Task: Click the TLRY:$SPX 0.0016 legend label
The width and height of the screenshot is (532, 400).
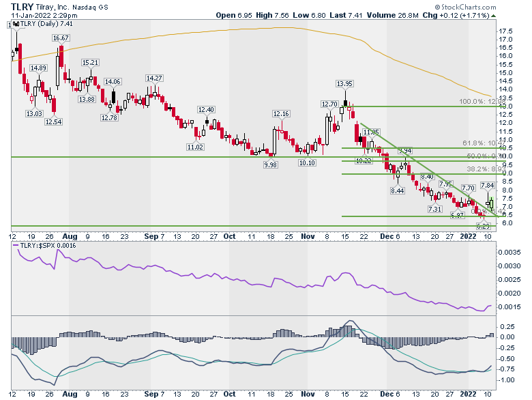Action: tap(48, 246)
